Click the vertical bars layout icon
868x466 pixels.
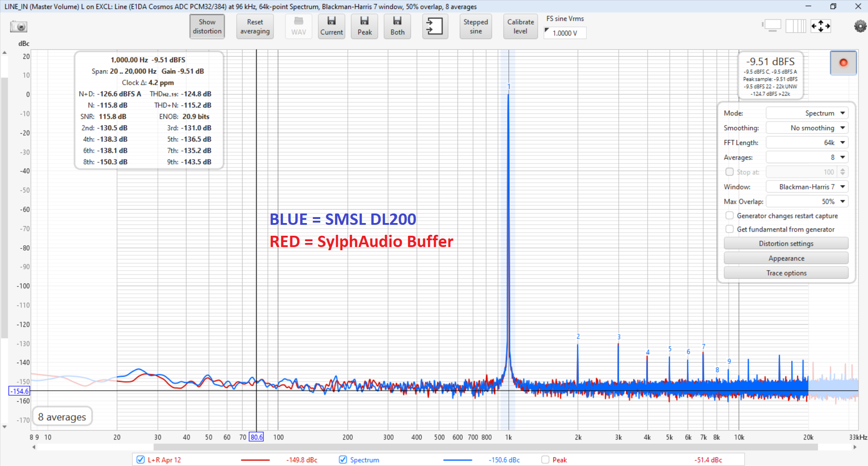pyautogui.click(x=796, y=26)
